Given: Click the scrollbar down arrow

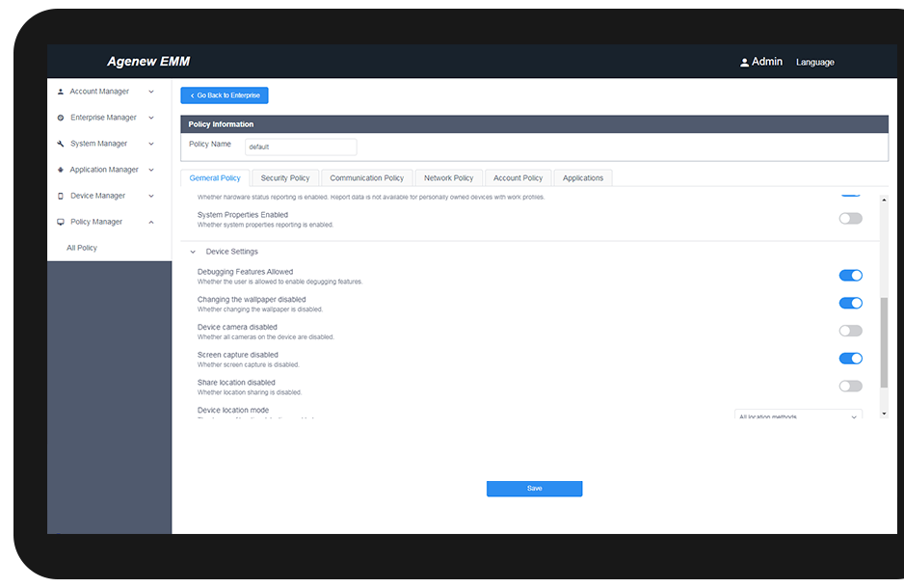Looking at the screenshot, I should (x=884, y=414).
